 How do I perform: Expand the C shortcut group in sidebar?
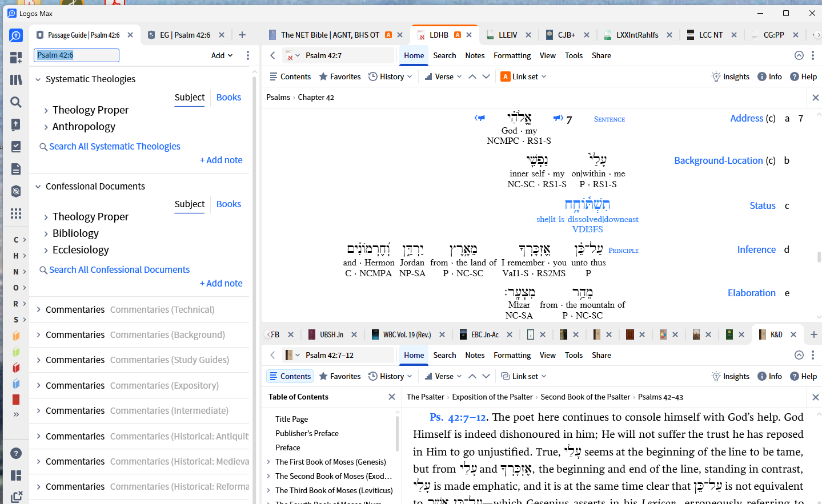click(x=19, y=240)
